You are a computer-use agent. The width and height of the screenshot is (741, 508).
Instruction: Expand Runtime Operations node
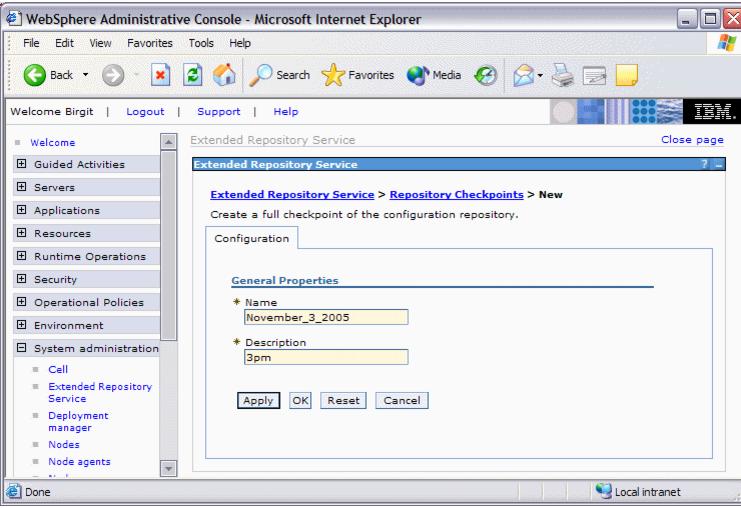[x=21, y=256]
